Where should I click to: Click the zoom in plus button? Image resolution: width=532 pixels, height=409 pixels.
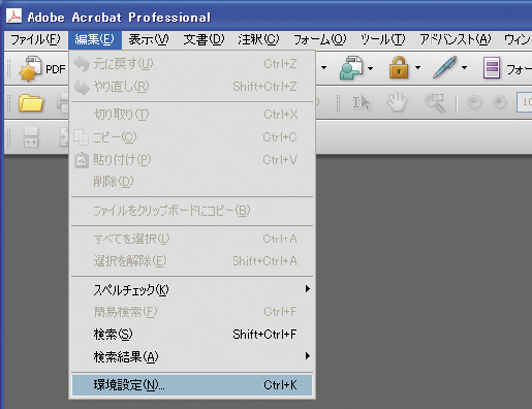pyautogui.click(x=499, y=102)
